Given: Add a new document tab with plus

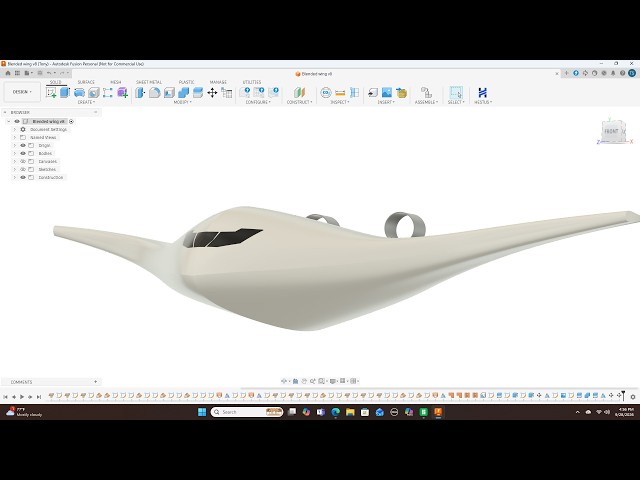Looking at the screenshot, I should click(x=567, y=73).
